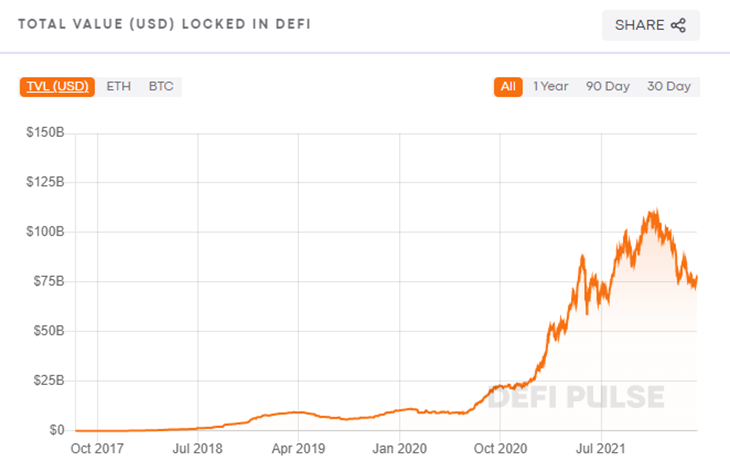Screen dimensions: 730x472
Task: Click the latest data point at chart's right end
Action: pos(696,278)
